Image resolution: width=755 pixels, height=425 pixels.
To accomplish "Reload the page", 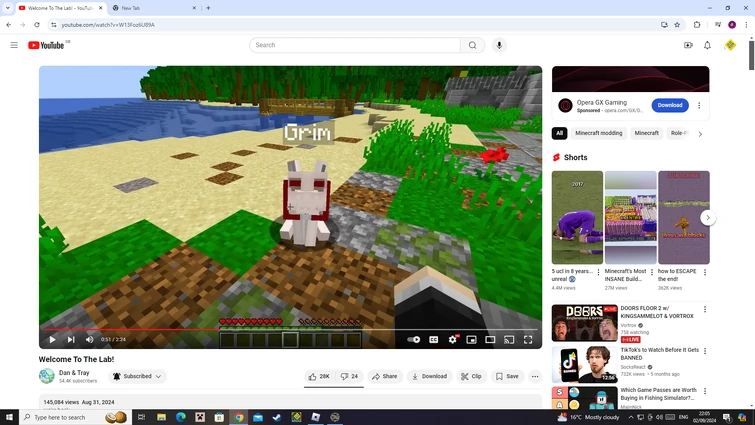I will (37, 25).
